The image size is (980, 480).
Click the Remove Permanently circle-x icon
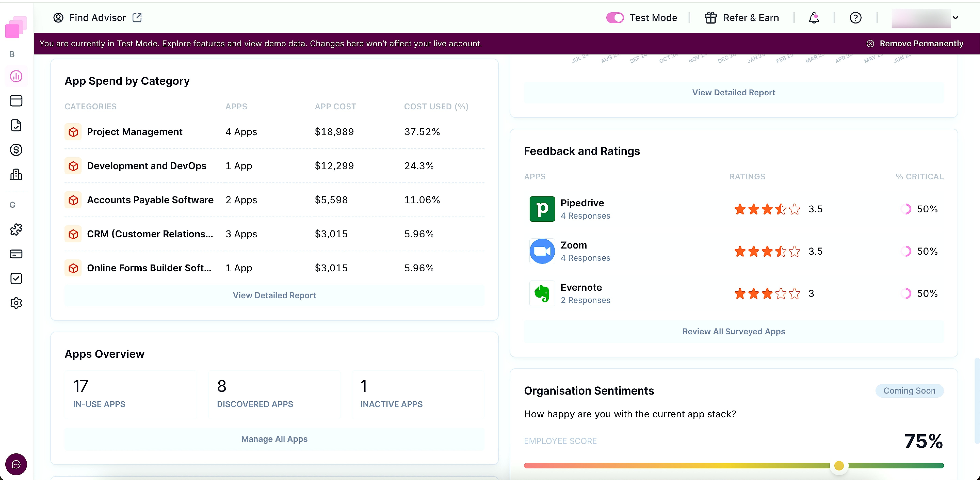(870, 44)
